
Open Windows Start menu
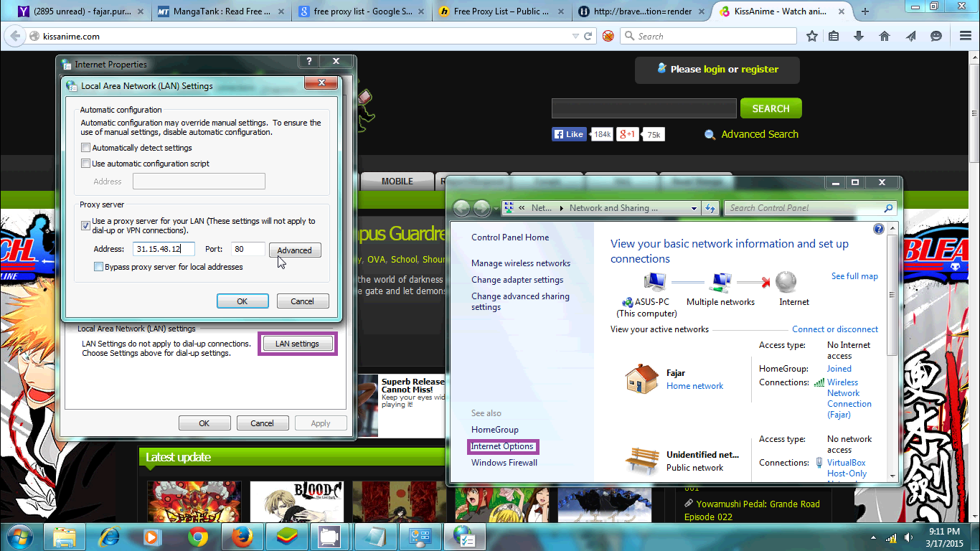point(19,536)
